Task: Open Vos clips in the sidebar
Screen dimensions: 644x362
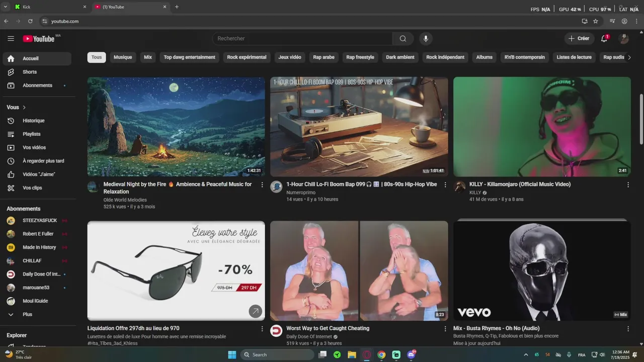Action: coord(36,188)
